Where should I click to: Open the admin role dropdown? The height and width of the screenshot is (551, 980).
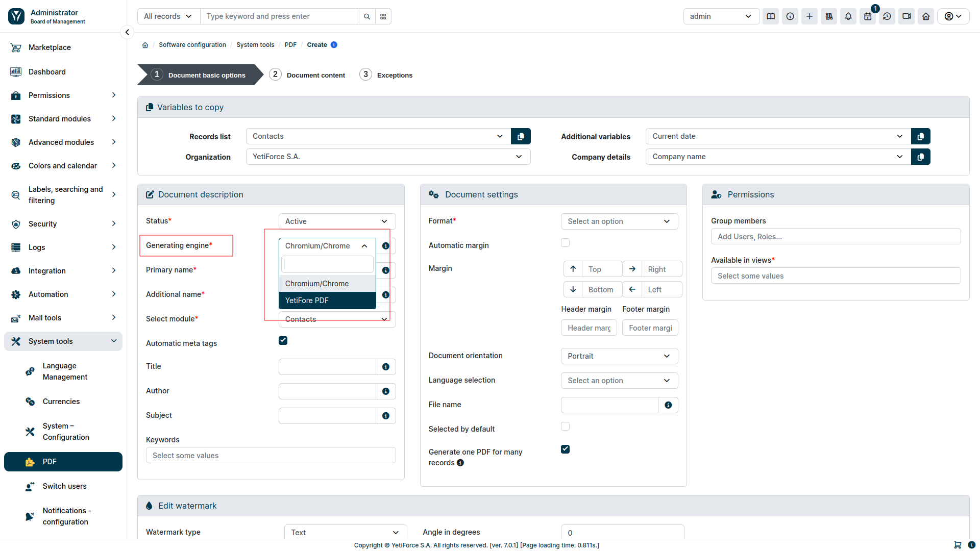[x=721, y=16]
